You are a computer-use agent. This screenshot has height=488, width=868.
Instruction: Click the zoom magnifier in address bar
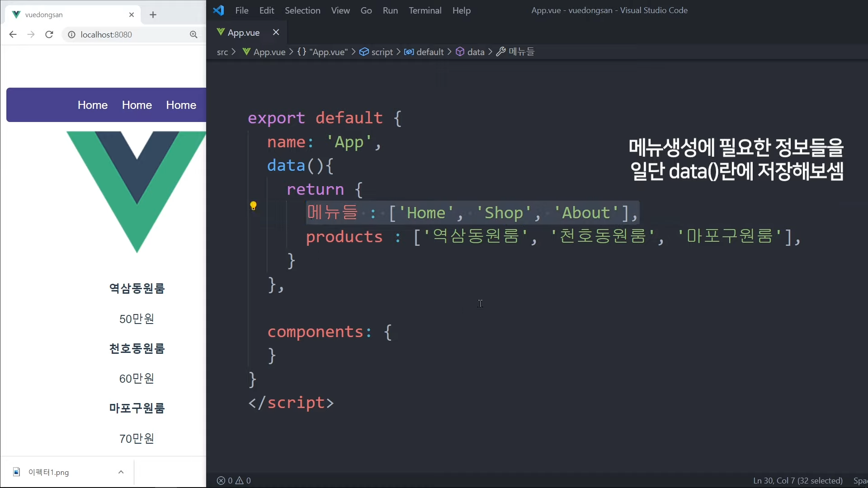193,35
